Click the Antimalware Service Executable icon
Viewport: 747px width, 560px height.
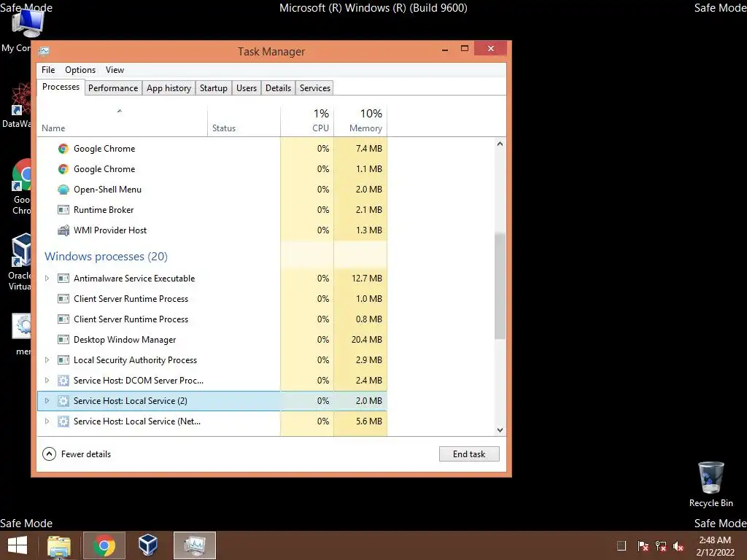coord(63,278)
